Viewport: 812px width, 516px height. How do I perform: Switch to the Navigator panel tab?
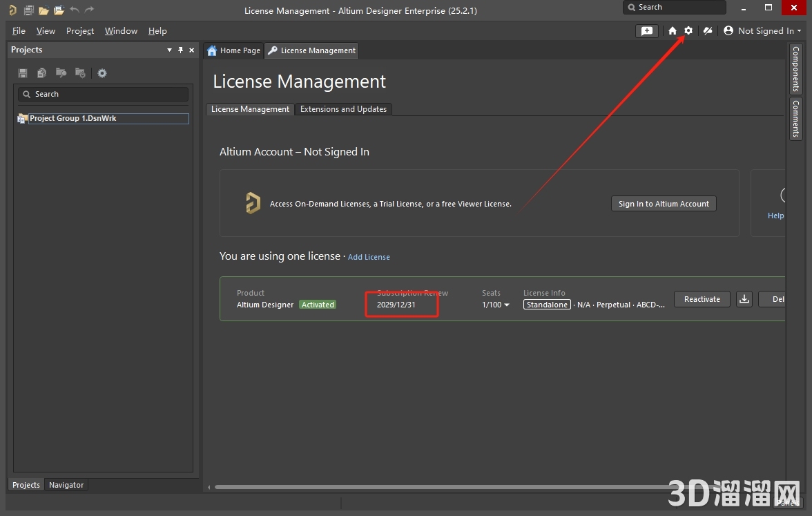point(66,485)
